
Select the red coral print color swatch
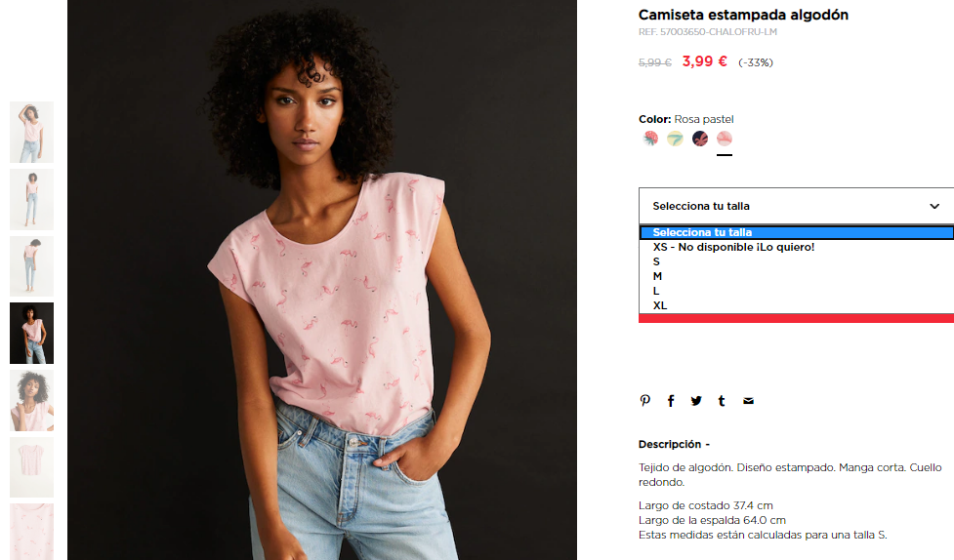click(650, 139)
